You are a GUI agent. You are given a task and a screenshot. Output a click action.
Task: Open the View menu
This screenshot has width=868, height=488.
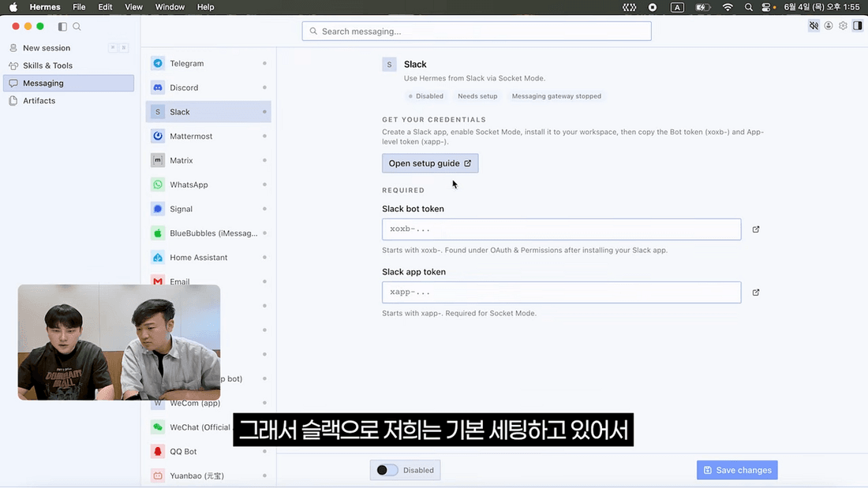pyautogui.click(x=133, y=7)
